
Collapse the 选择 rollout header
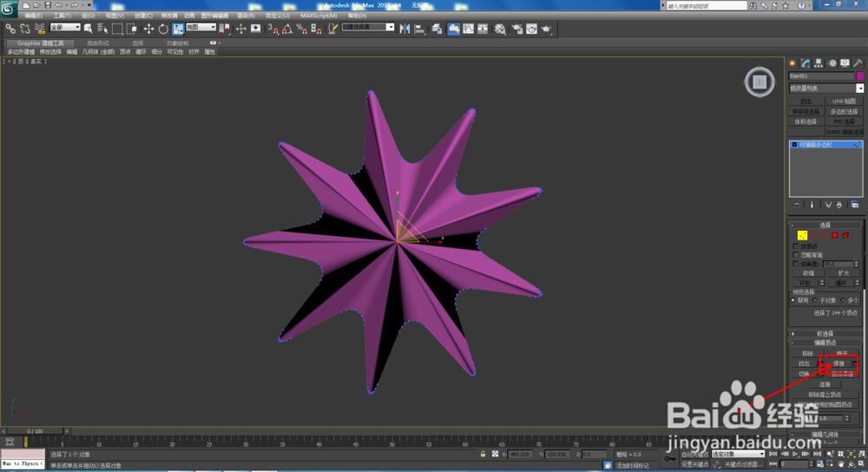point(825,226)
